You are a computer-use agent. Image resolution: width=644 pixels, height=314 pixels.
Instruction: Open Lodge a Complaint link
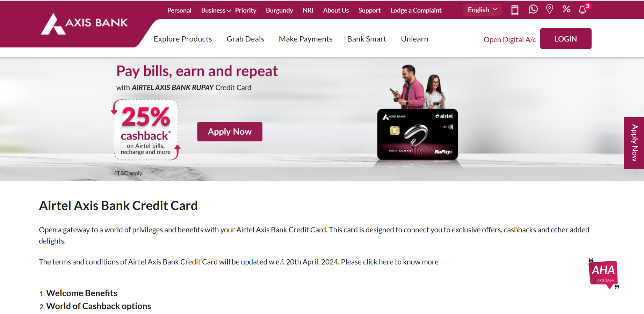click(x=416, y=10)
